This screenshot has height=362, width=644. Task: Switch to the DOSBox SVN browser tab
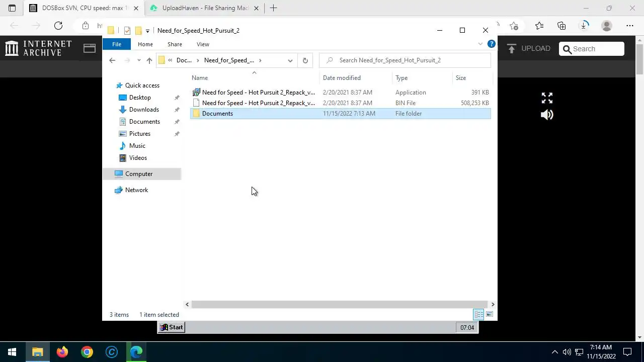coord(84,8)
